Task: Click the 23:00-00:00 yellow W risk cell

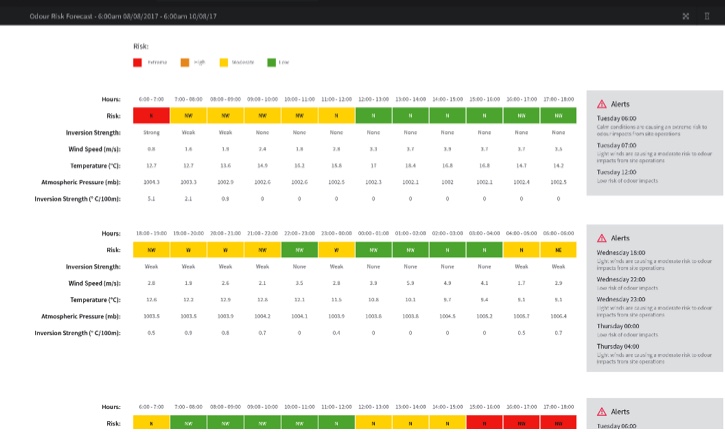Action: pos(336,250)
